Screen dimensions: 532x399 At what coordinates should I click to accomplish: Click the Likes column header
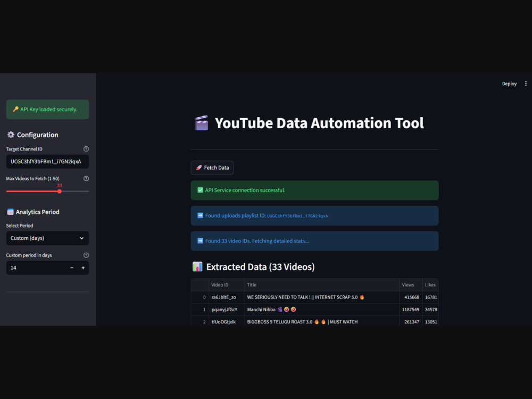[x=430, y=285]
